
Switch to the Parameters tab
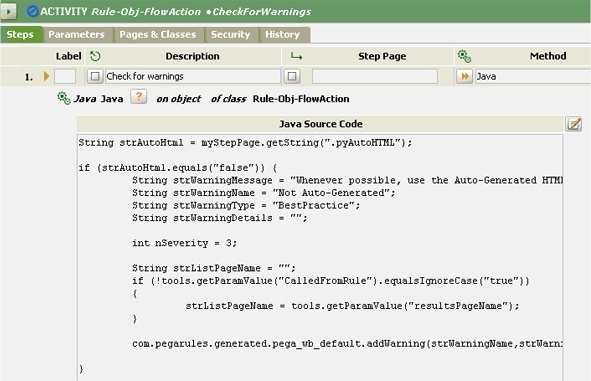(77, 35)
